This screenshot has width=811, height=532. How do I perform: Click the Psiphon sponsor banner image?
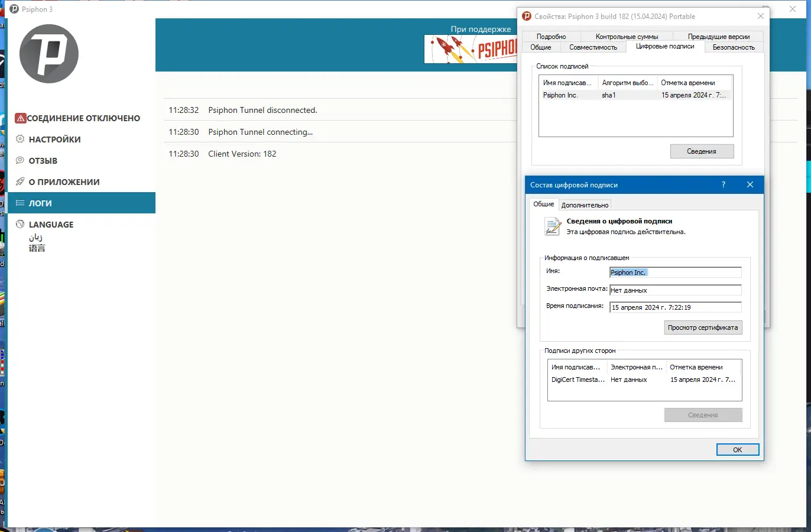pos(471,49)
